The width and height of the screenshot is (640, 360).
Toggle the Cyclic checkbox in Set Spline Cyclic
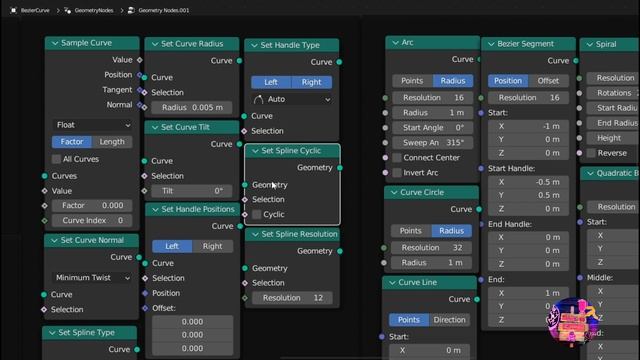(256, 214)
